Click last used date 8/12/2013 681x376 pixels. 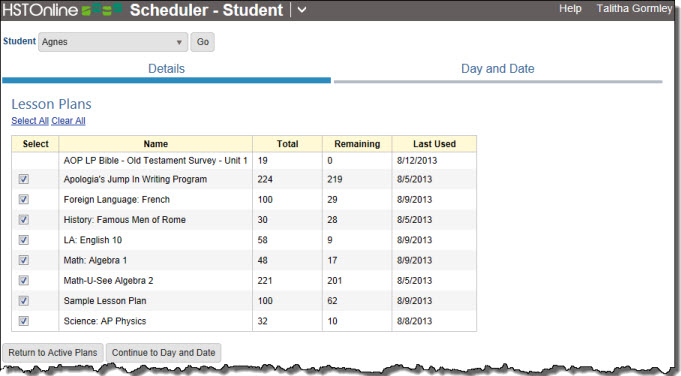point(417,161)
